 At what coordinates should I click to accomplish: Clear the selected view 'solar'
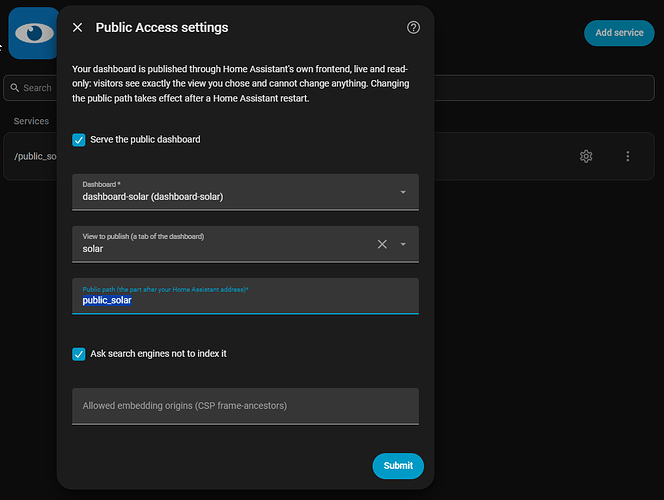[x=382, y=244]
